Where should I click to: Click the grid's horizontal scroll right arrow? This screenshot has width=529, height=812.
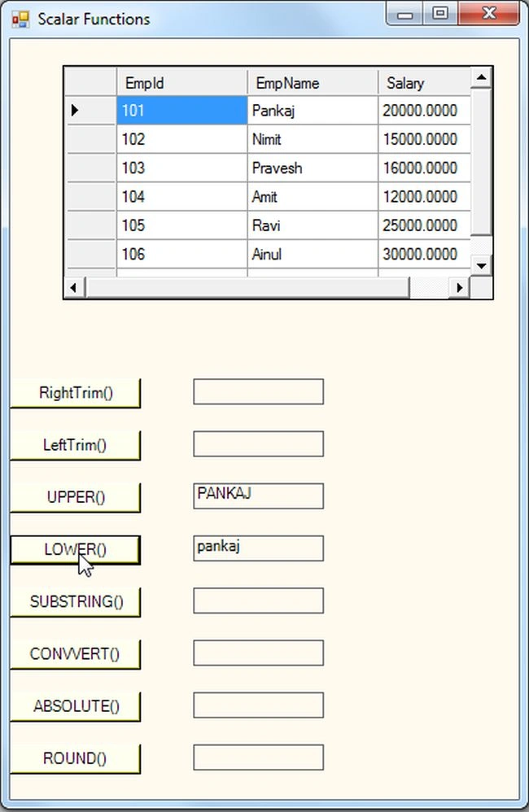coord(459,287)
